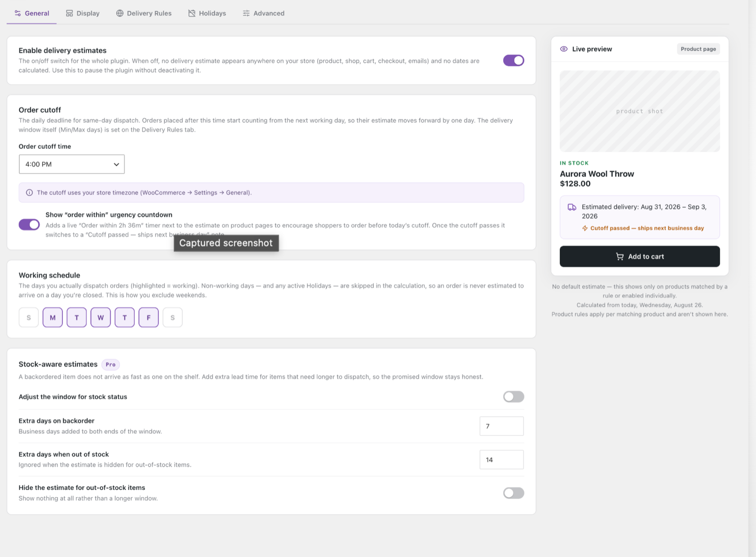The image size is (756, 557).
Task: Click the delivery truck icon in preview
Action: pyautogui.click(x=572, y=207)
